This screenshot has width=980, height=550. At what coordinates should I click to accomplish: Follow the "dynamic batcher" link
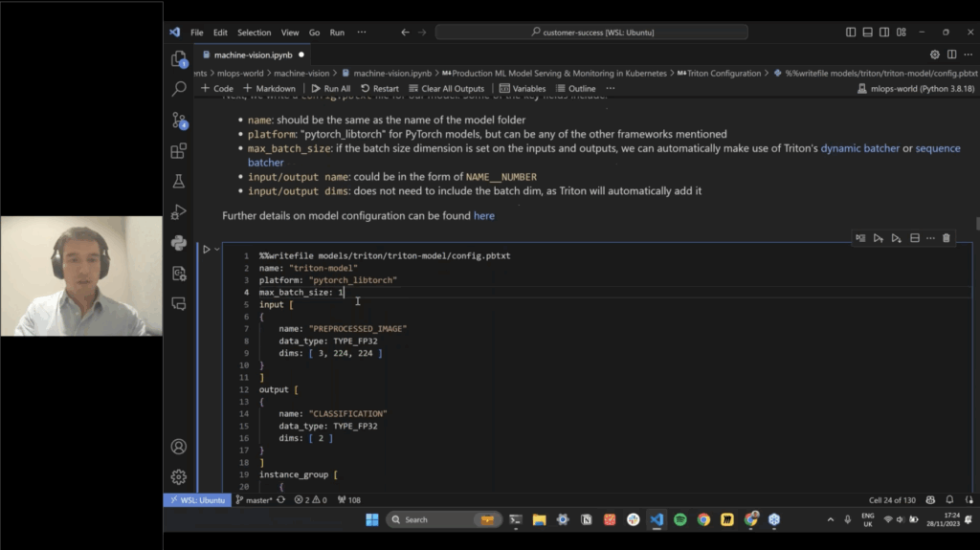coord(859,148)
